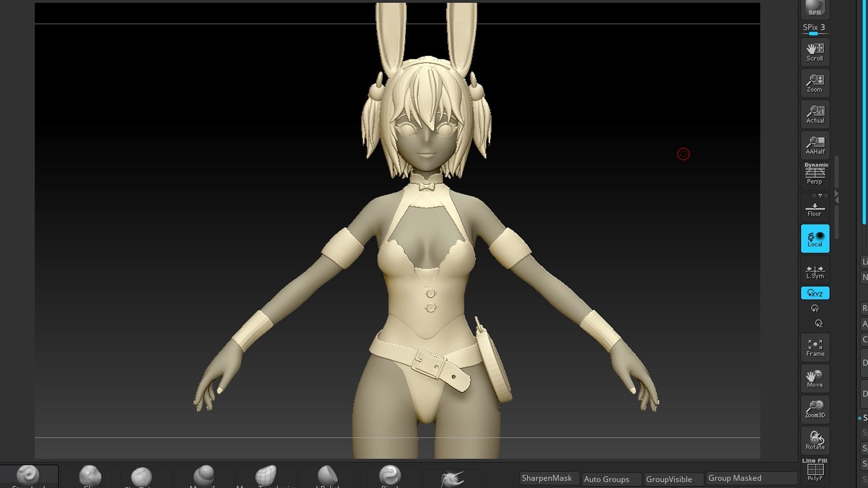Select the Scroll navigation tool

[815, 52]
